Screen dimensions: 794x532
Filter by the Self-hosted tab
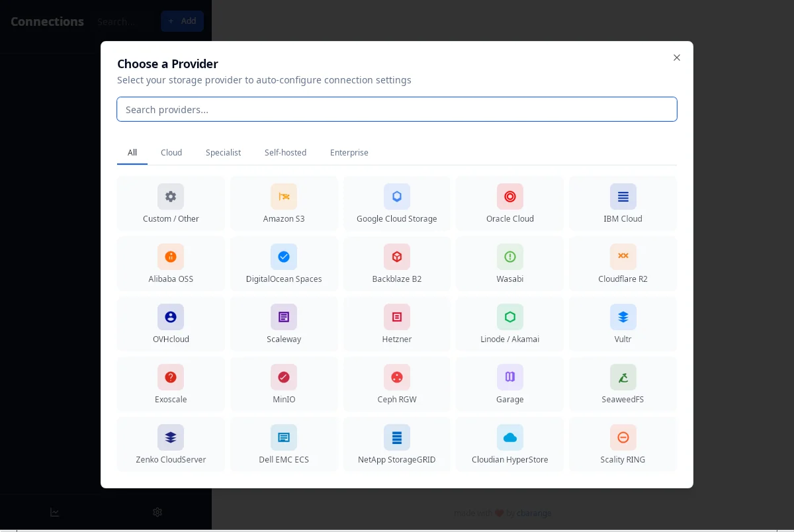(285, 153)
